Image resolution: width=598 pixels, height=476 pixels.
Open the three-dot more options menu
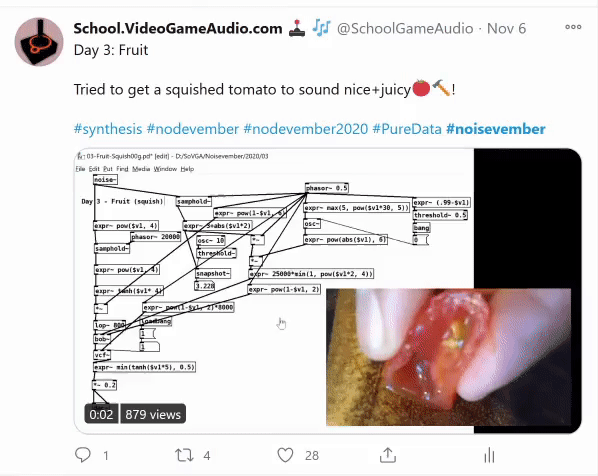(x=573, y=27)
